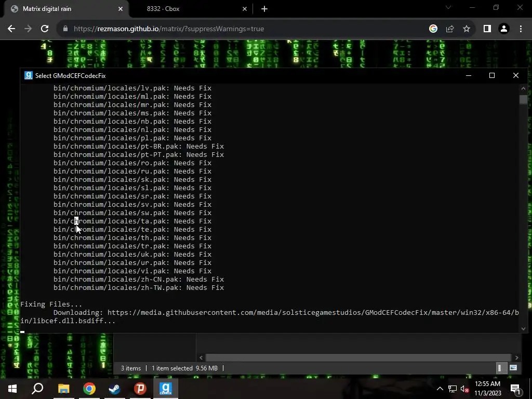The width and height of the screenshot is (532, 399).
Task: Close the GModCEFCodecFix console window
Action: (x=516, y=75)
